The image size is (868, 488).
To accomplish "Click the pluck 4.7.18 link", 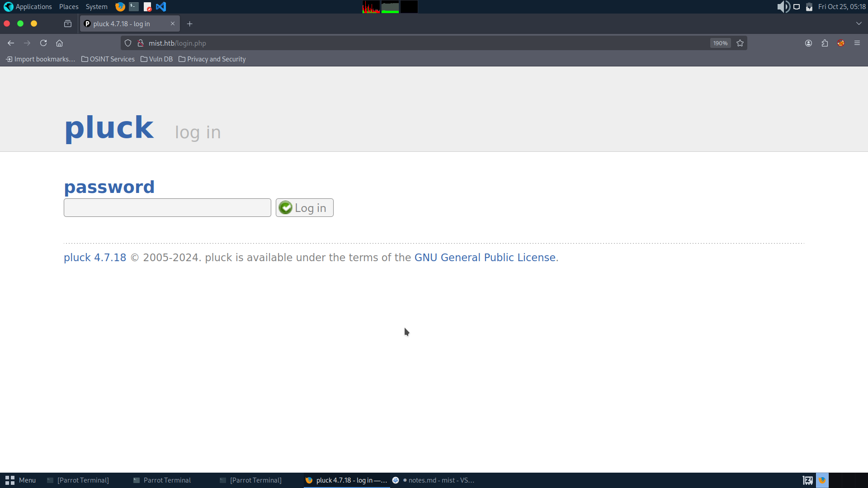I will click(x=94, y=258).
